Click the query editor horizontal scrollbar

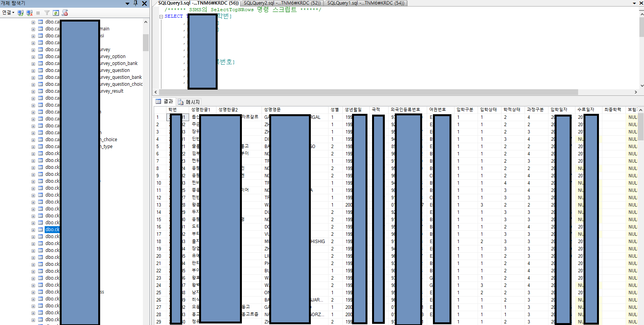click(396, 92)
